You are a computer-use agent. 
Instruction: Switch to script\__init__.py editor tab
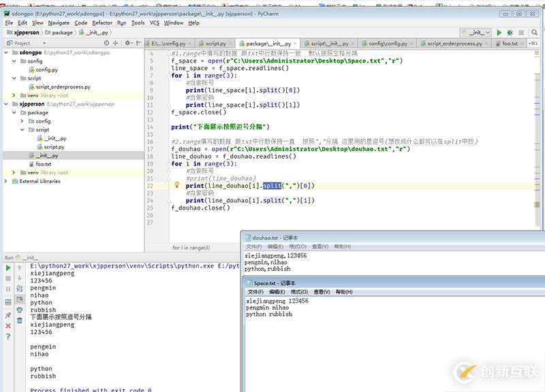point(330,44)
